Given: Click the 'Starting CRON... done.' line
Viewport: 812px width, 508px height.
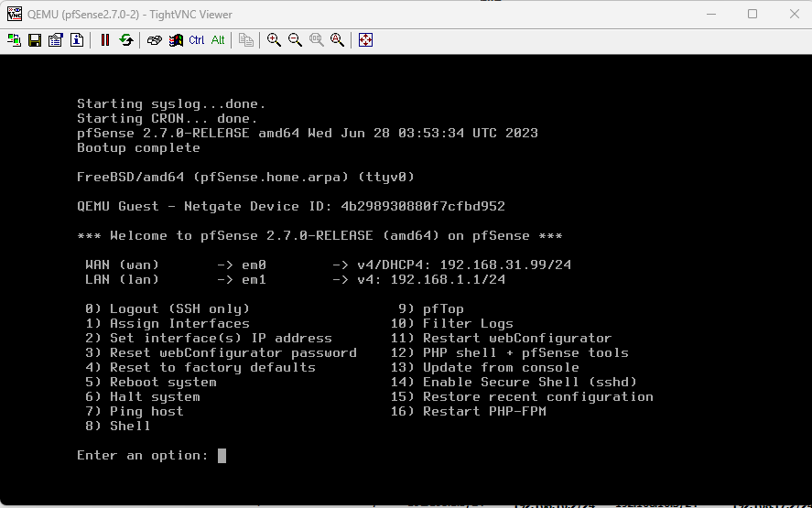Looking at the screenshot, I should 167,119.
